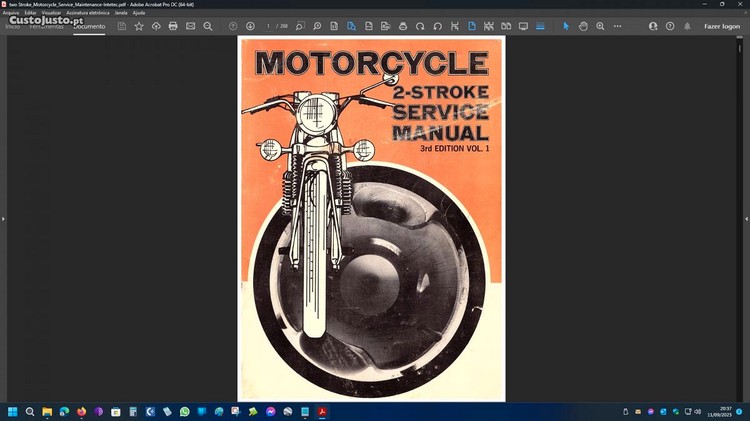Viewport: 750px width, 421px height.
Task: Toggle full screen reading mode
Action: click(x=523, y=26)
